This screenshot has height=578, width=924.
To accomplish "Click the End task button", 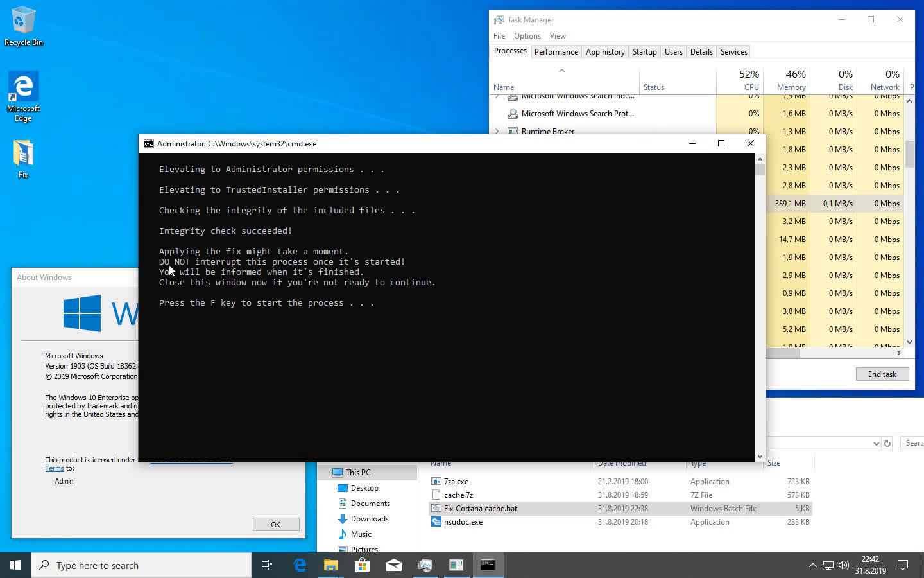I will pyautogui.click(x=882, y=374).
